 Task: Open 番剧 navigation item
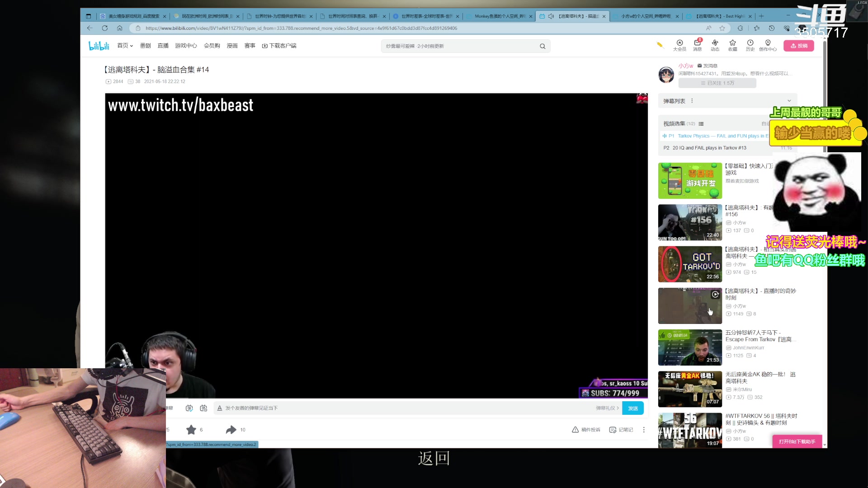pyautogui.click(x=145, y=46)
